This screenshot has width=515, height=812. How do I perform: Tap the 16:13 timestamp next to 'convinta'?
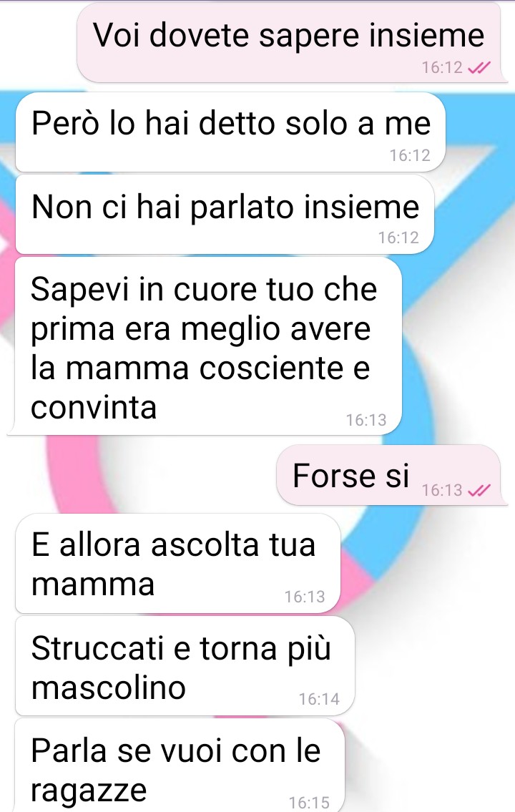point(366,420)
